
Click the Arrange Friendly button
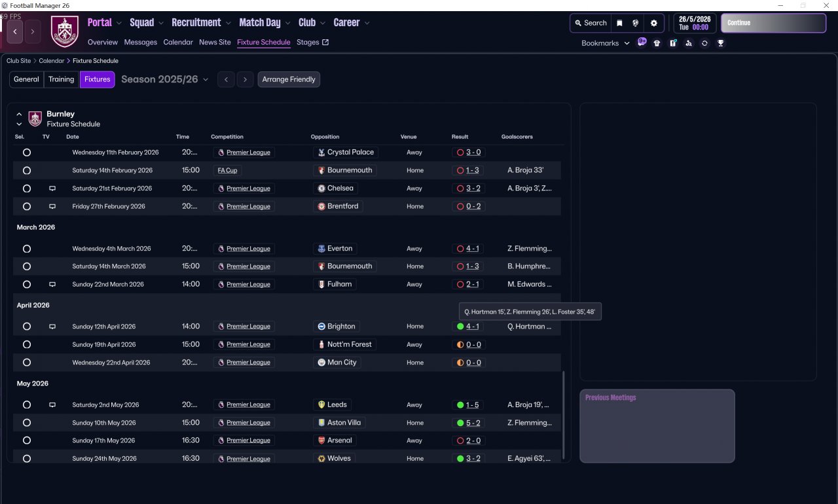point(289,79)
